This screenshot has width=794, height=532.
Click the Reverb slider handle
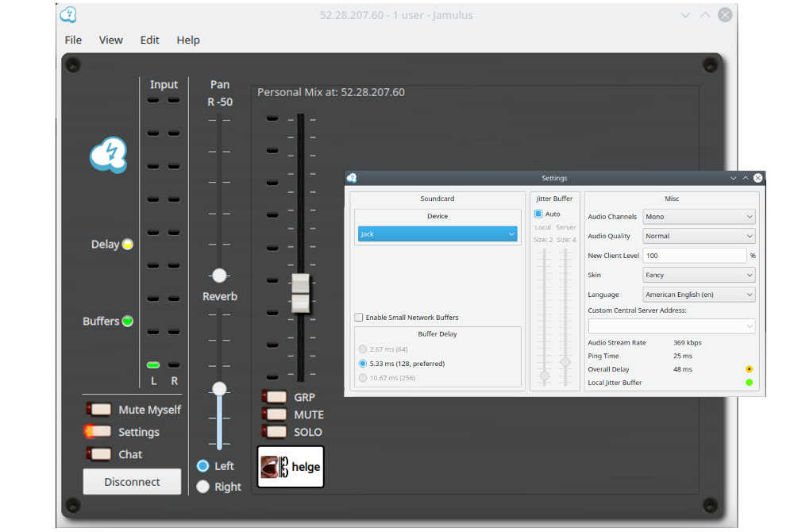219,389
